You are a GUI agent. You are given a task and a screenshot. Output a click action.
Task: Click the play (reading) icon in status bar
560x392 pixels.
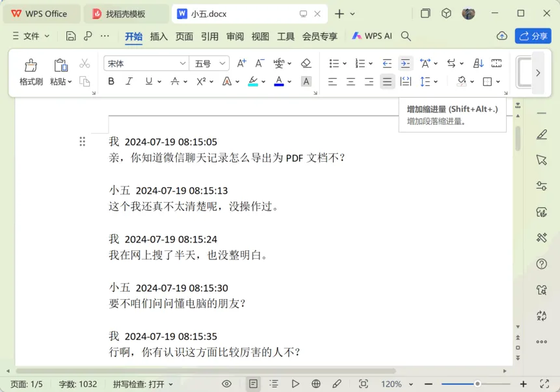pyautogui.click(x=295, y=384)
